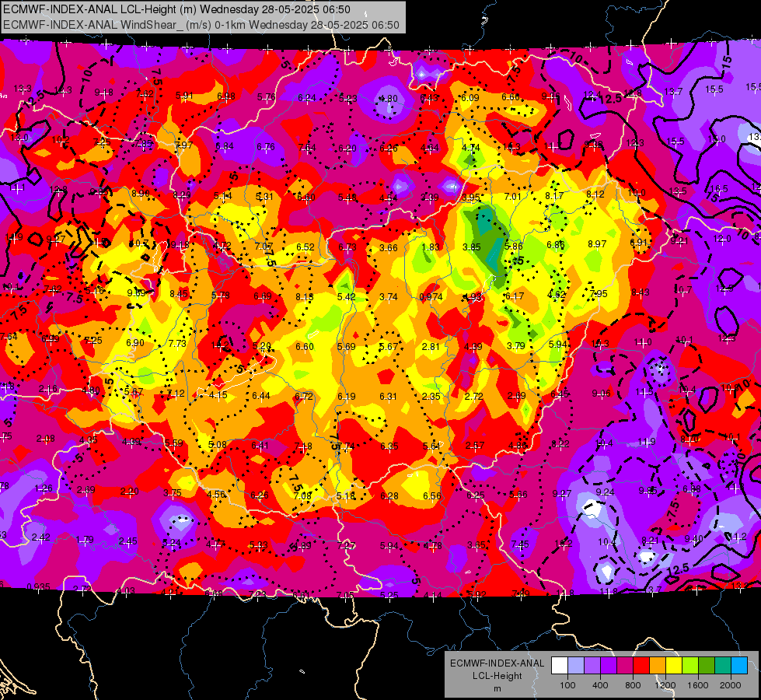Click ECMWF-INDEX-ANAL text in the legend box
Image resolution: width=761 pixels, height=700 pixels.
(497, 663)
